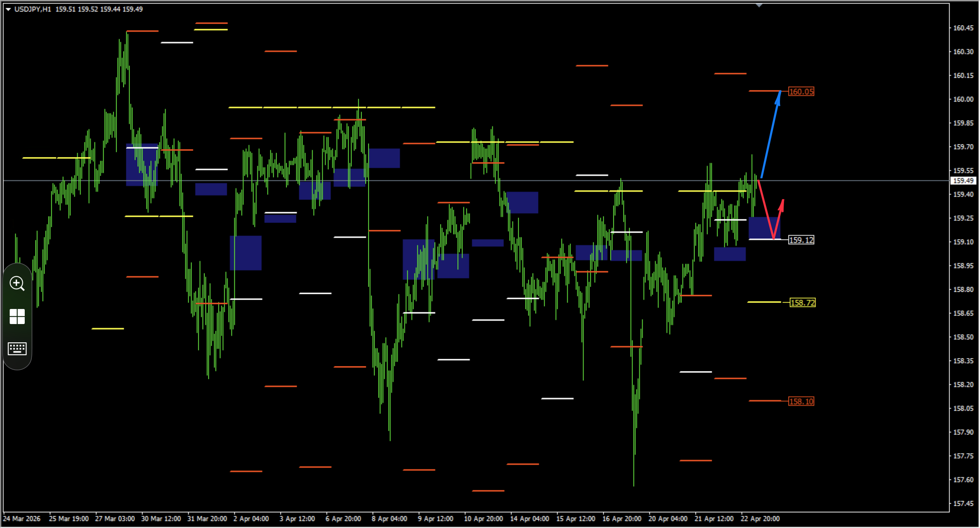Click the magnifier zoom-in icon
Screen dimensions: 980x528
17,284
